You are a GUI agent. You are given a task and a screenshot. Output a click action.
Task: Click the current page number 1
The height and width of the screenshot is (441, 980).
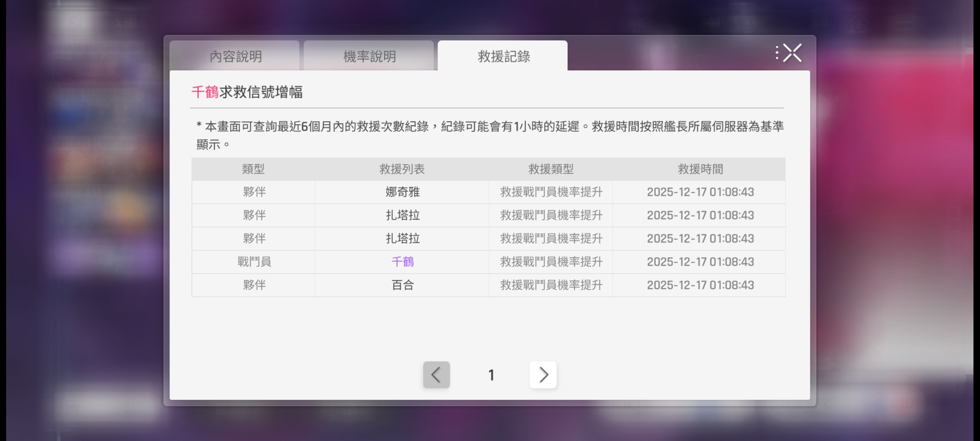pyautogui.click(x=491, y=375)
